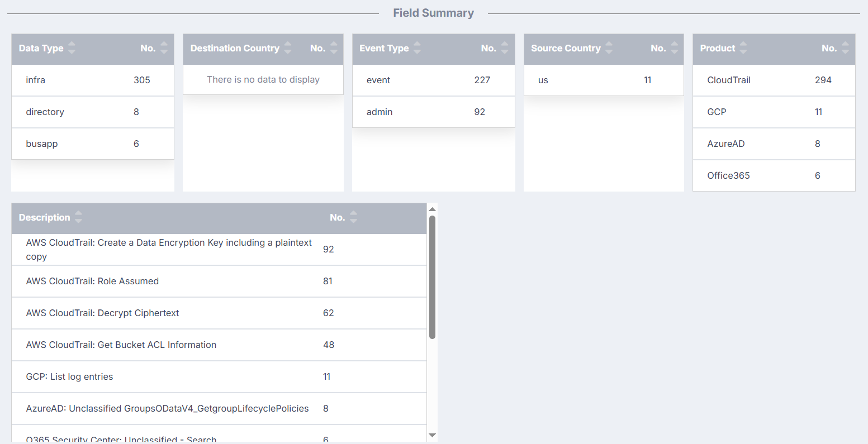
Task: Sort Event Type table by No. icon
Action: point(505,48)
